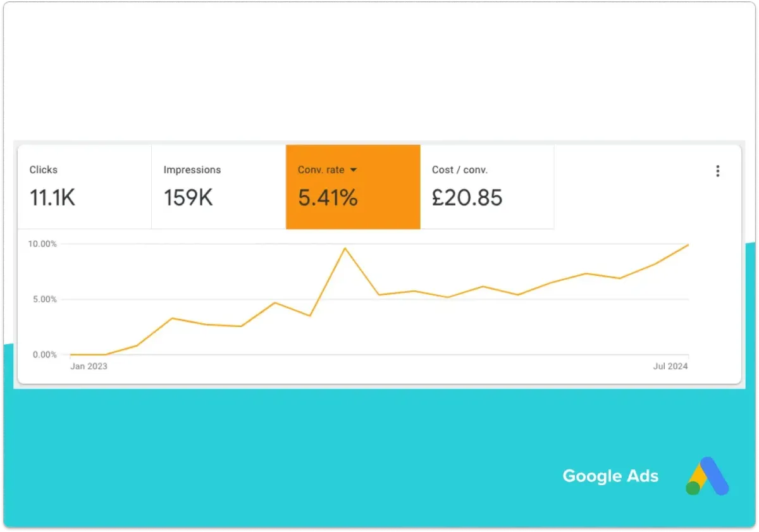This screenshot has height=532, width=759.
Task: Click the highest peak mid-chart on the line
Action: click(345, 248)
